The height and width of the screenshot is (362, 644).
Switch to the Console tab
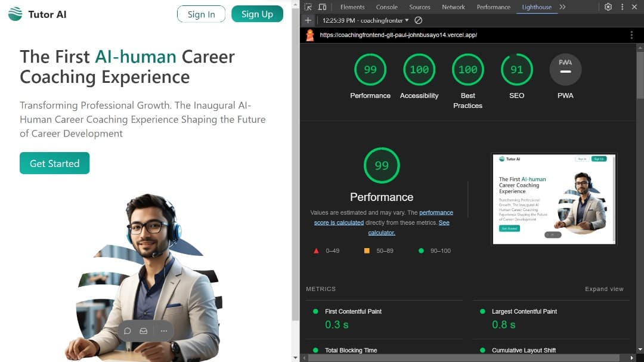[386, 7]
